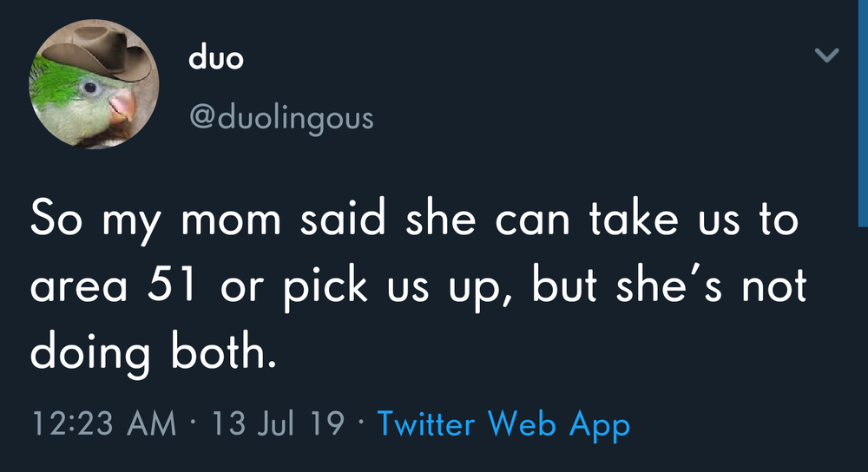Visit the @duolingous handle
Viewport: 868px width, 472px height.
(x=281, y=118)
